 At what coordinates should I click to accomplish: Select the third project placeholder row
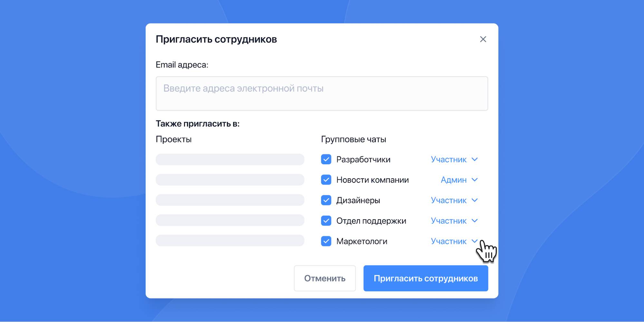coord(230,200)
